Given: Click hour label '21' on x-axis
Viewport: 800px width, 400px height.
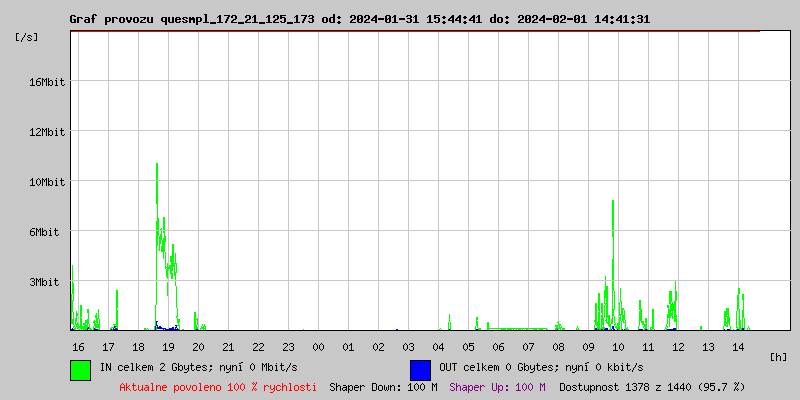Looking at the screenshot, I should (228, 347).
